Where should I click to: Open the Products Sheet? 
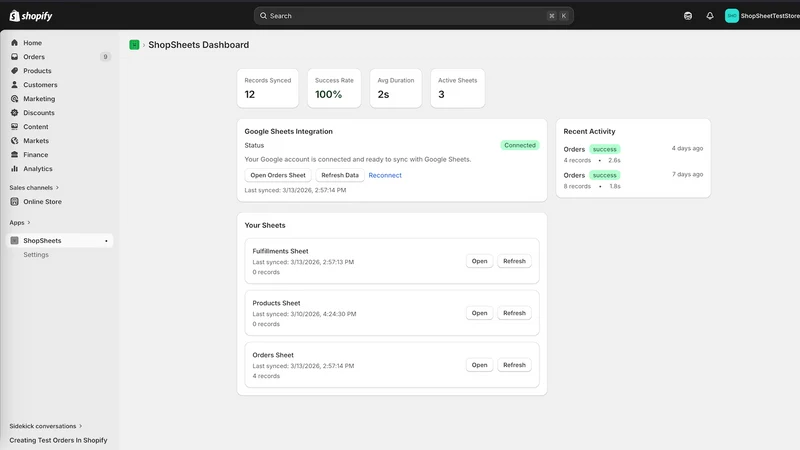(x=479, y=313)
